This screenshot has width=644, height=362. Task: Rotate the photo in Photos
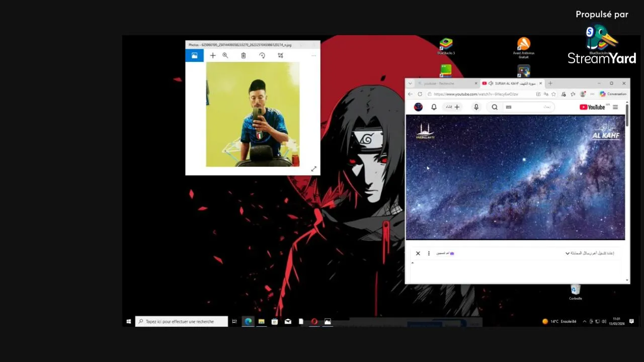pos(262,55)
